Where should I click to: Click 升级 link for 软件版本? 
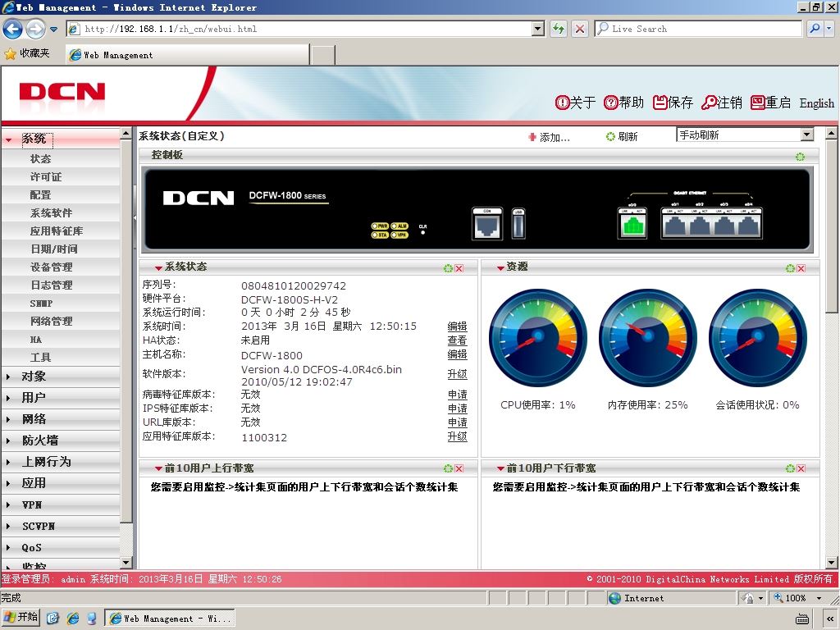pos(457,374)
